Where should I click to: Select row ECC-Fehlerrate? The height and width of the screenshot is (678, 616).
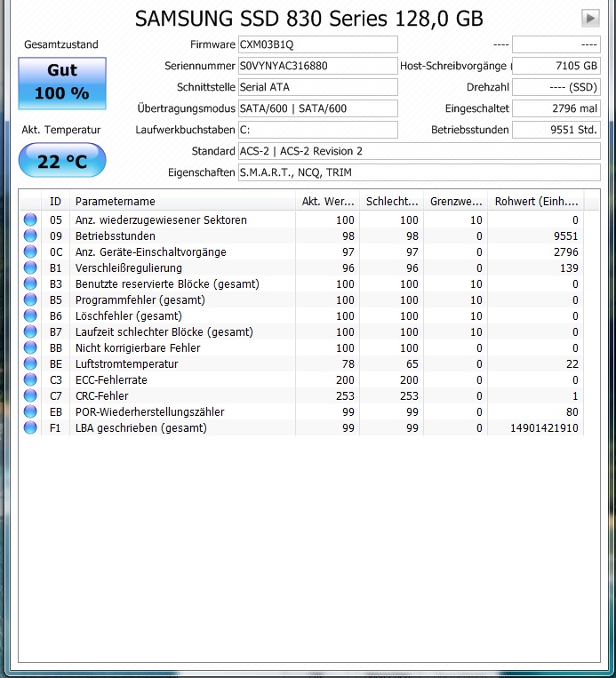coord(301,379)
